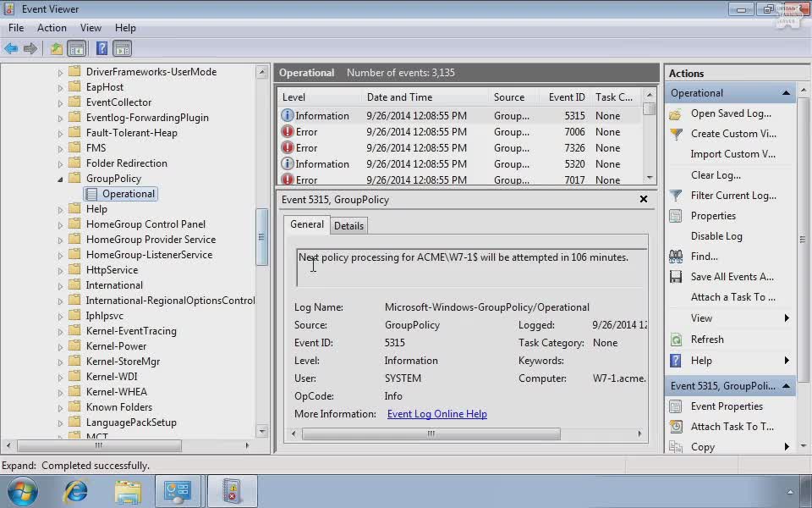Open the Event Log Online Help link
Image resolution: width=812 pixels, height=508 pixels.
436,414
